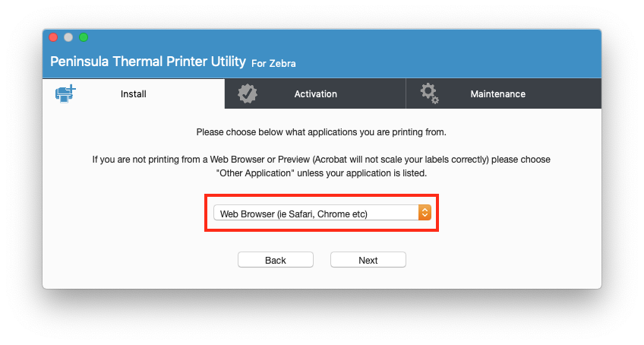The height and width of the screenshot is (345, 644).
Task: Click the For Zebra subtitle text
Action: pos(273,63)
